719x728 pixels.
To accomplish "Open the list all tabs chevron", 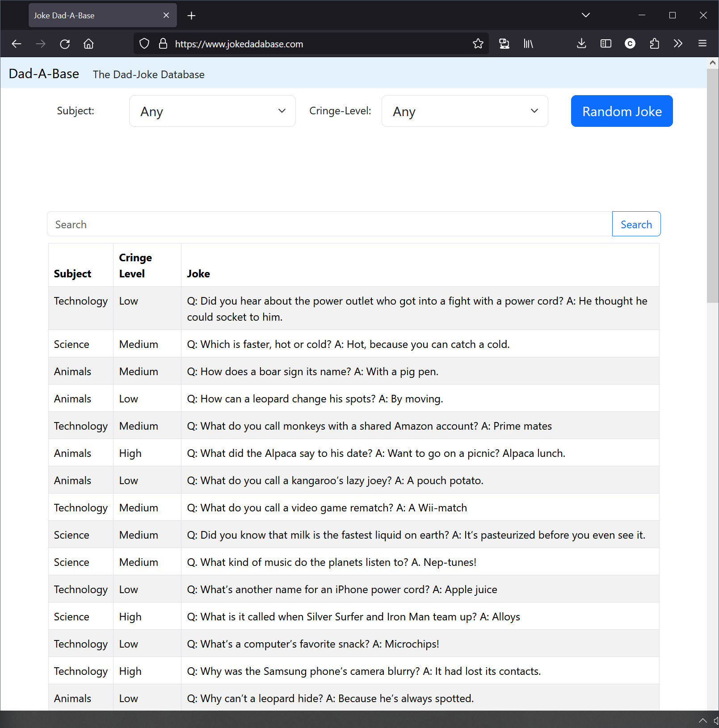I will point(585,15).
